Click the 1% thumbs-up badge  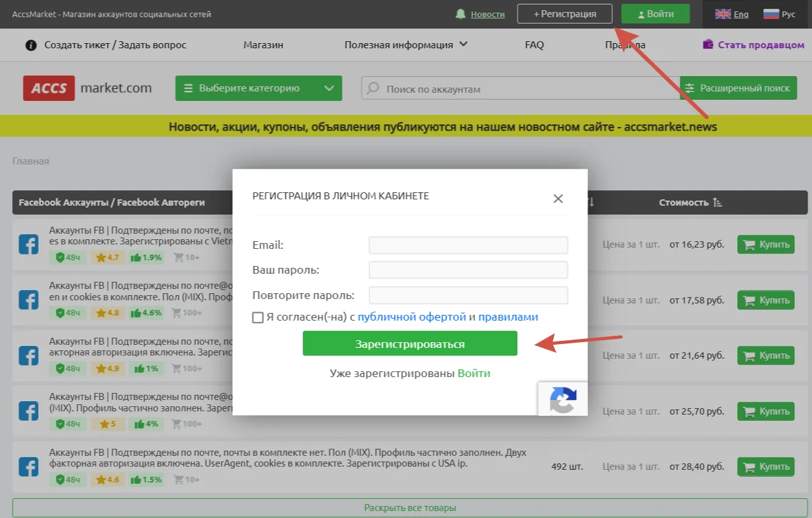pos(147,368)
